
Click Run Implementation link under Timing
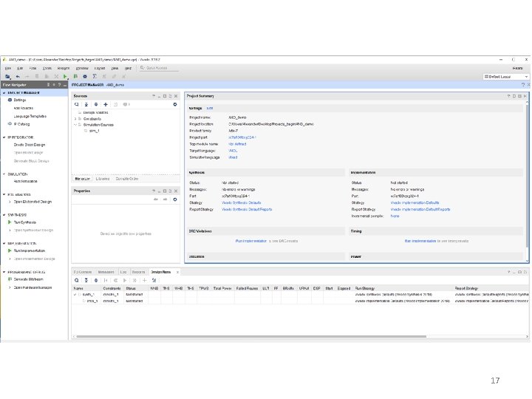click(x=420, y=241)
